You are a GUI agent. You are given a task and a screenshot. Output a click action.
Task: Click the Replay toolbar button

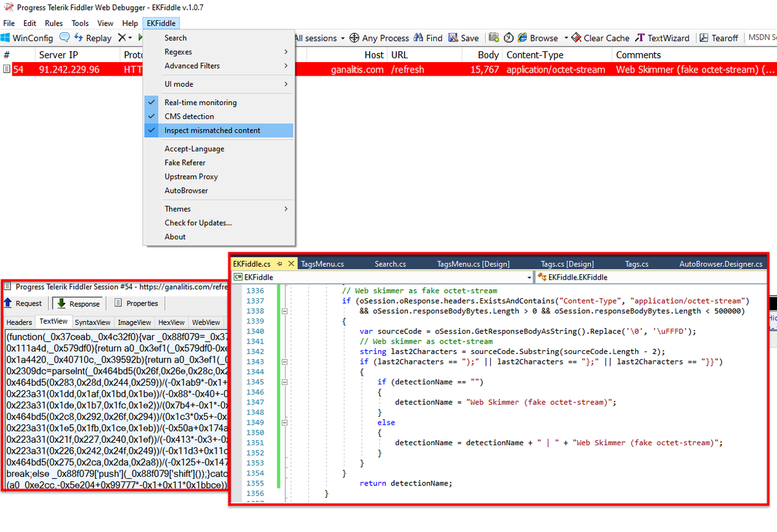click(93, 38)
